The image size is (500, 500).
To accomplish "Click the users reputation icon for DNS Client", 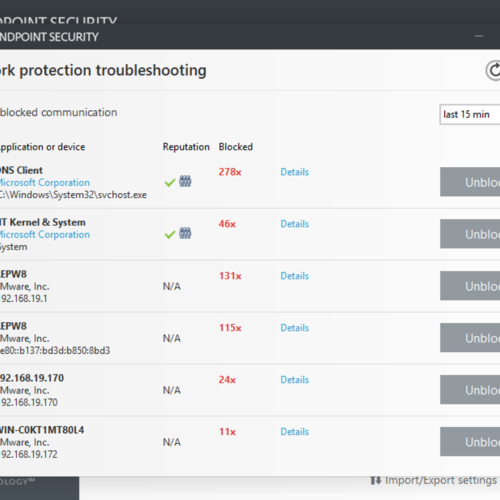I will click(185, 181).
